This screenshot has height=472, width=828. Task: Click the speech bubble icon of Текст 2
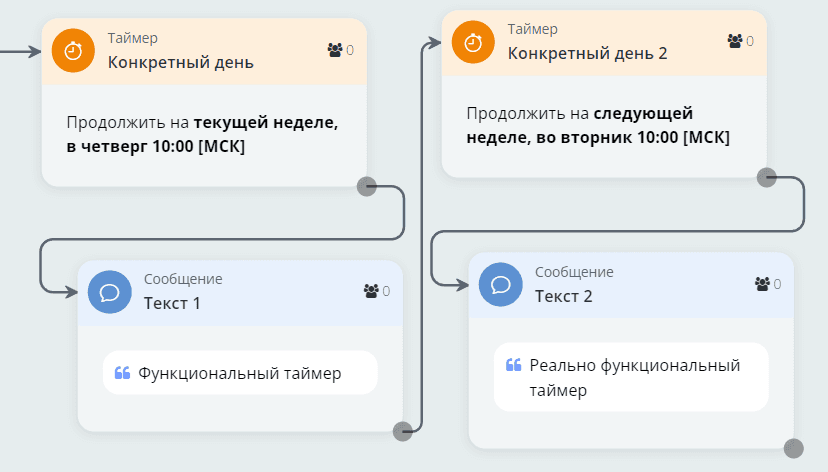coord(500,284)
